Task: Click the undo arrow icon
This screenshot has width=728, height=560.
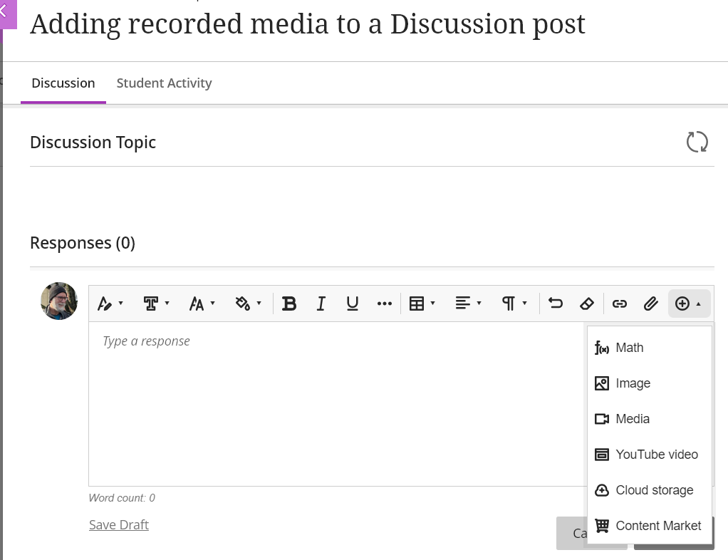Action: pyautogui.click(x=556, y=304)
